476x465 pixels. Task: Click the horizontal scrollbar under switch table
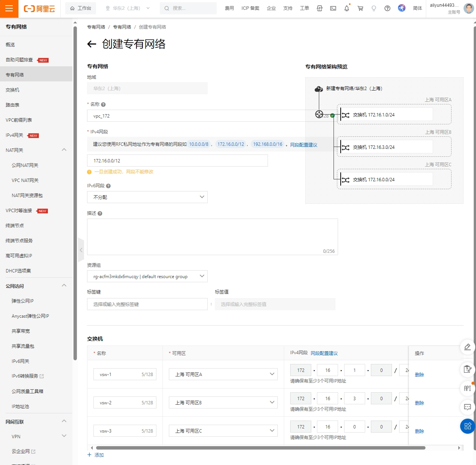[x=260, y=448]
